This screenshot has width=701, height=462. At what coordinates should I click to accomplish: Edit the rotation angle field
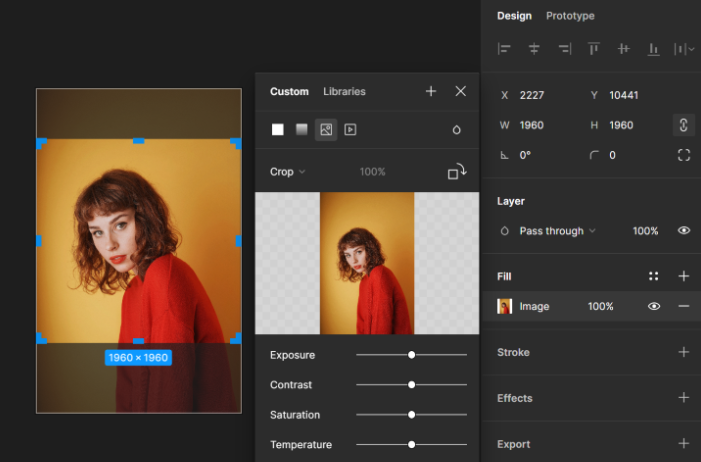click(x=525, y=155)
